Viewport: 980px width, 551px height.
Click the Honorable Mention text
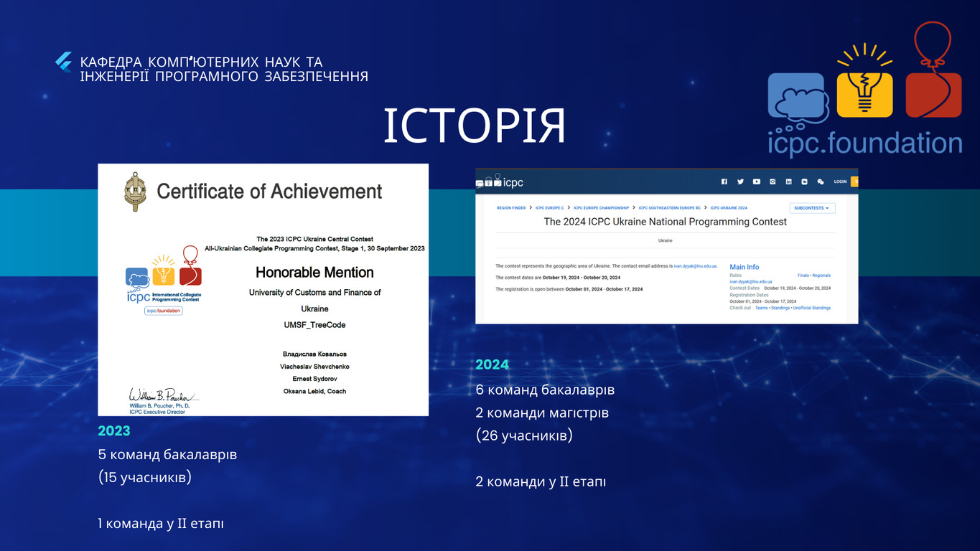(x=314, y=273)
